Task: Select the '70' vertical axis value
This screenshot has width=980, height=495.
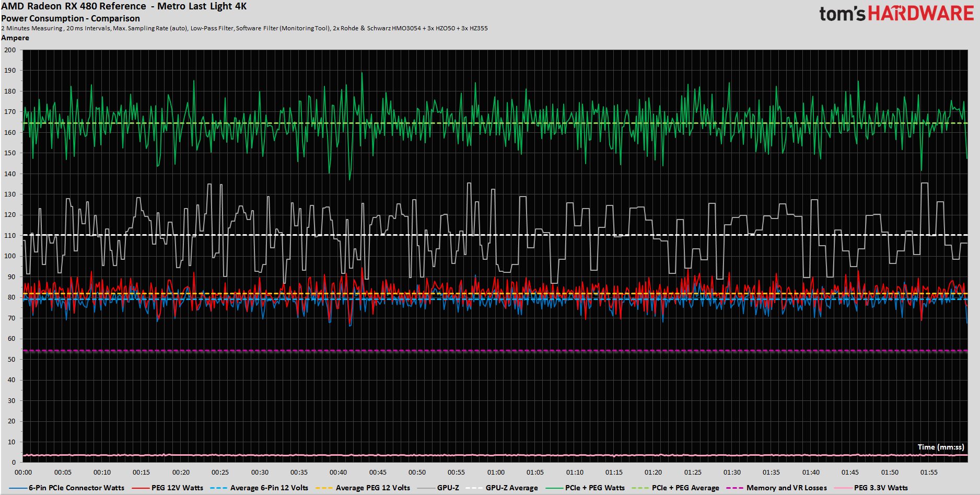Action: coord(11,318)
